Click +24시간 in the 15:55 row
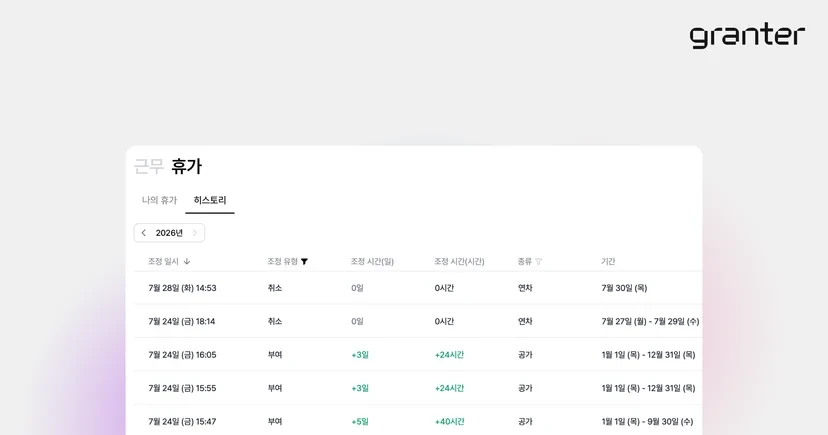 449,388
